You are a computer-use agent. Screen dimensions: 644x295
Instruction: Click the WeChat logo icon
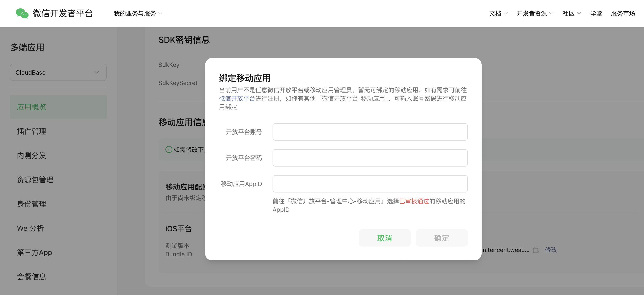point(22,14)
